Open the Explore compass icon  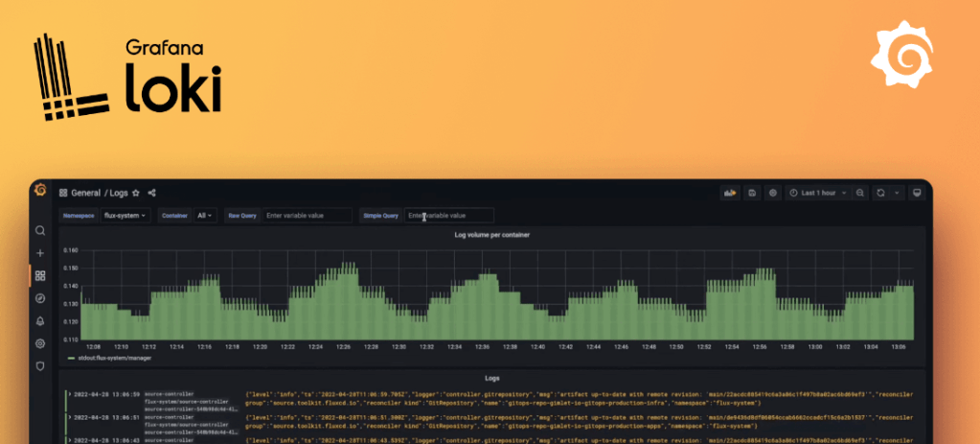[40, 298]
